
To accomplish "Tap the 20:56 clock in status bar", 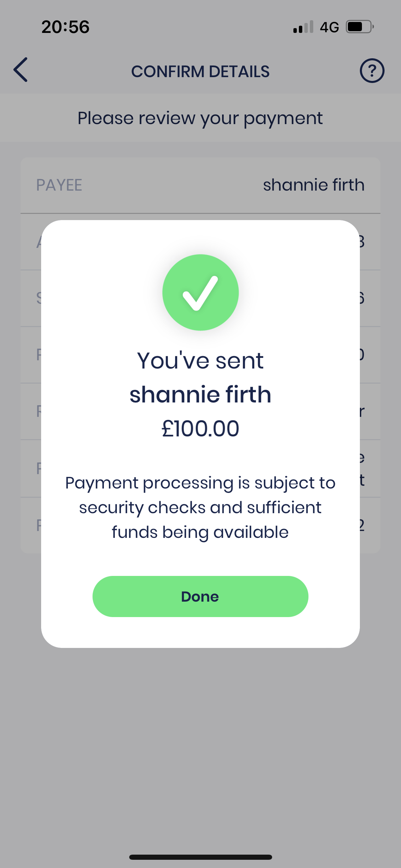I will (65, 27).
